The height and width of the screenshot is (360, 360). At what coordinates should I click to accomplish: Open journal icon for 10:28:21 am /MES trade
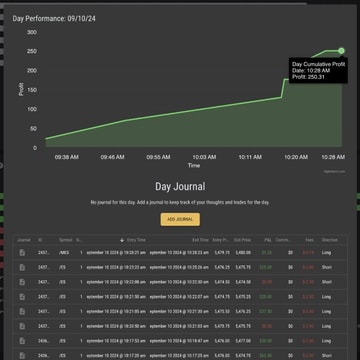coord(22,253)
